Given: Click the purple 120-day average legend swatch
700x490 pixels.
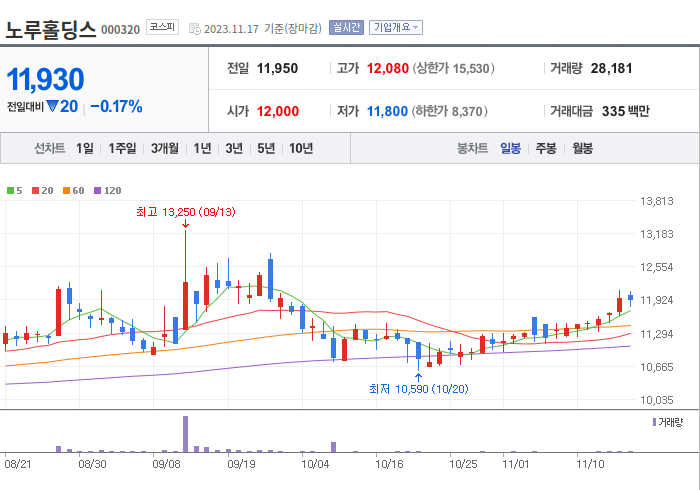Looking at the screenshot, I should [x=97, y=191].
